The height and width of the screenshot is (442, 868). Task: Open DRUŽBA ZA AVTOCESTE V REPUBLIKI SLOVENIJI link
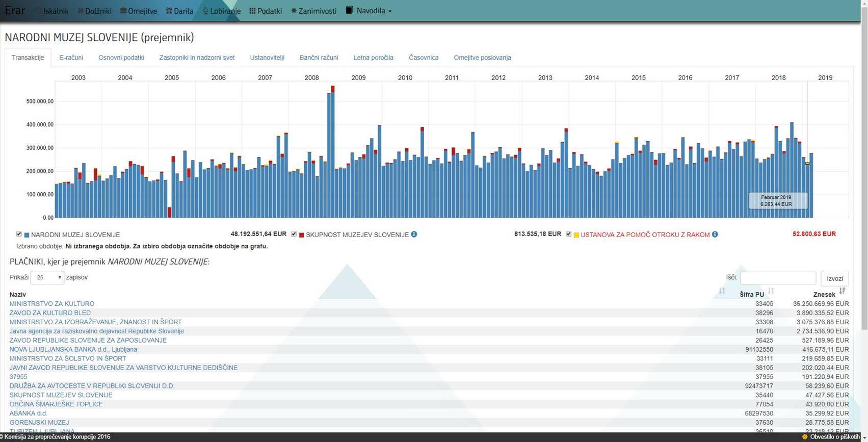pyautogui.click(x=92, y=386)
